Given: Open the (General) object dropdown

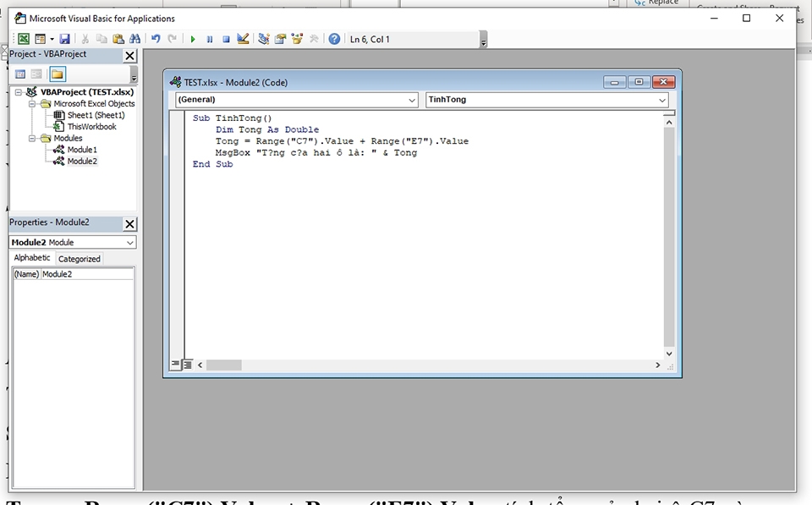Looking at the screenshot, I should 412,100.
